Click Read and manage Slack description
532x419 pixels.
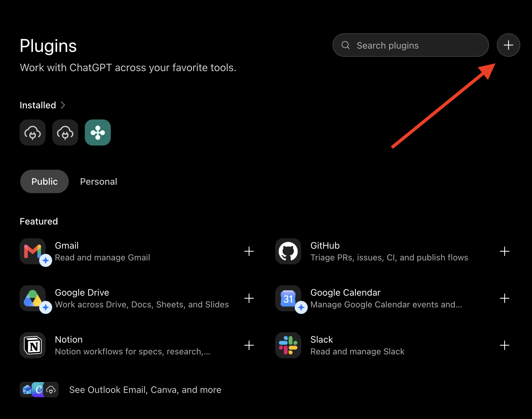(358, 351)
